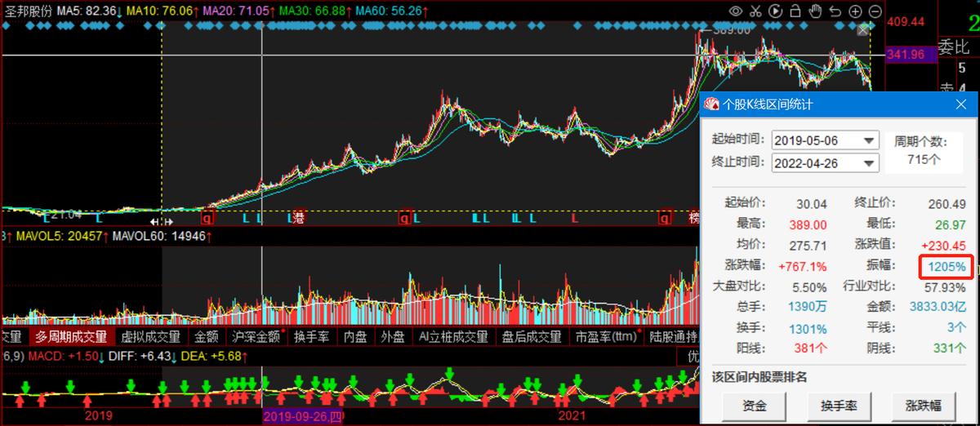Close the 个股K线区间统计 dialog

960,104
